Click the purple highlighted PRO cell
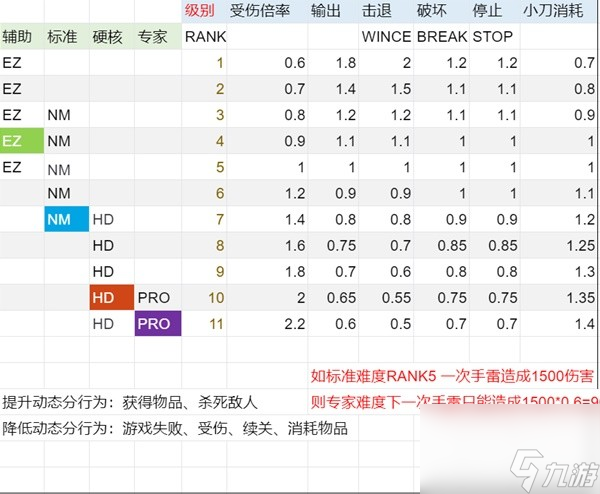This screenshot has width=600, height=494. 158,324
